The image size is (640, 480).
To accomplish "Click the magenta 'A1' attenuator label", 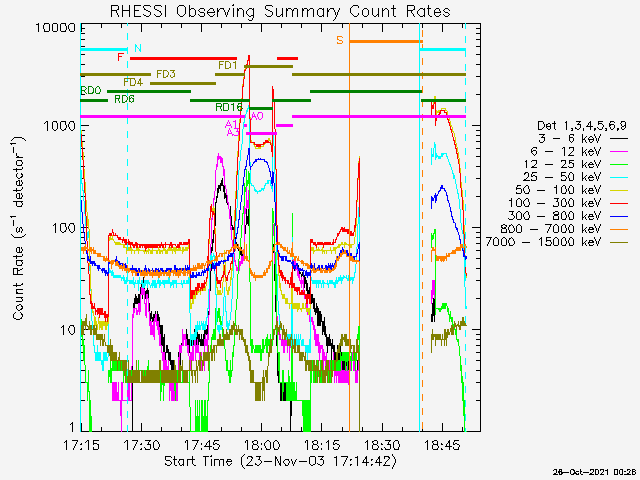I will click(x=231, y=124).
